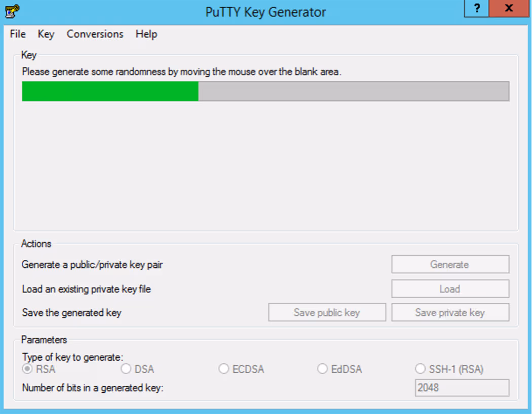Viewport: 532px width, 414px height.
Task: Click Save public key button
Action: pos(327,312)
